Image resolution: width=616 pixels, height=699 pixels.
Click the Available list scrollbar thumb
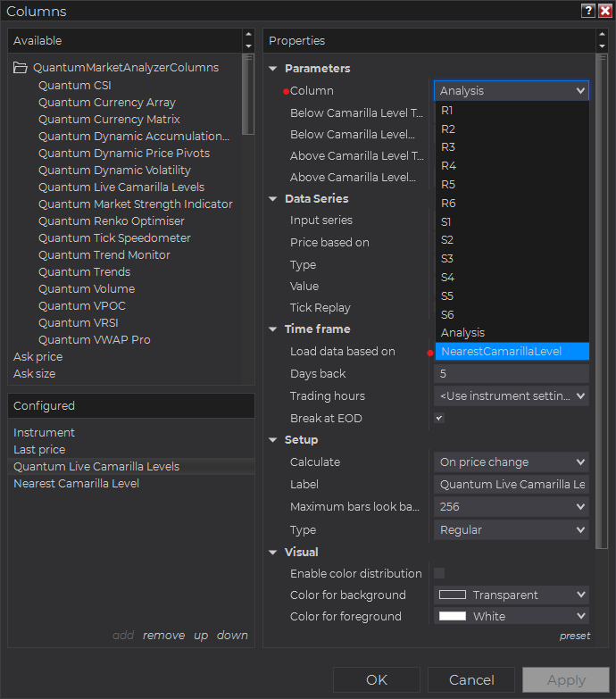click(x=248, y=94)
